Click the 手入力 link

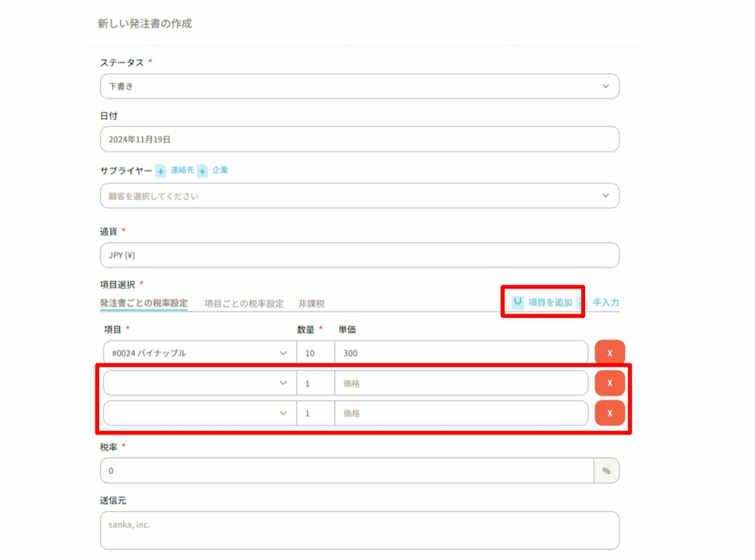(x=606, y=302)
